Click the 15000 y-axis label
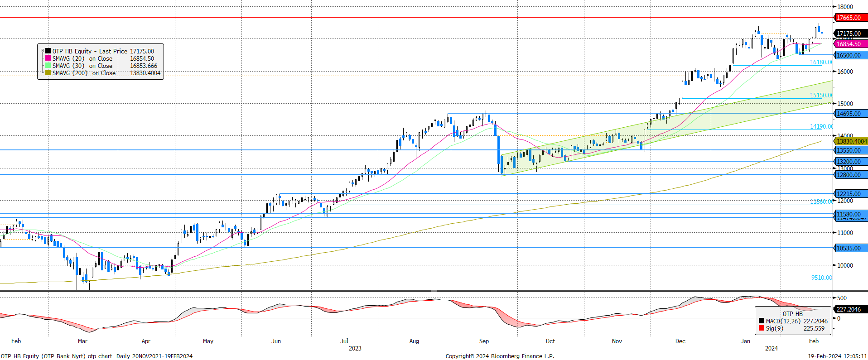Image resolution: width=868 pixels, height=360 pixels. (845, 104)
